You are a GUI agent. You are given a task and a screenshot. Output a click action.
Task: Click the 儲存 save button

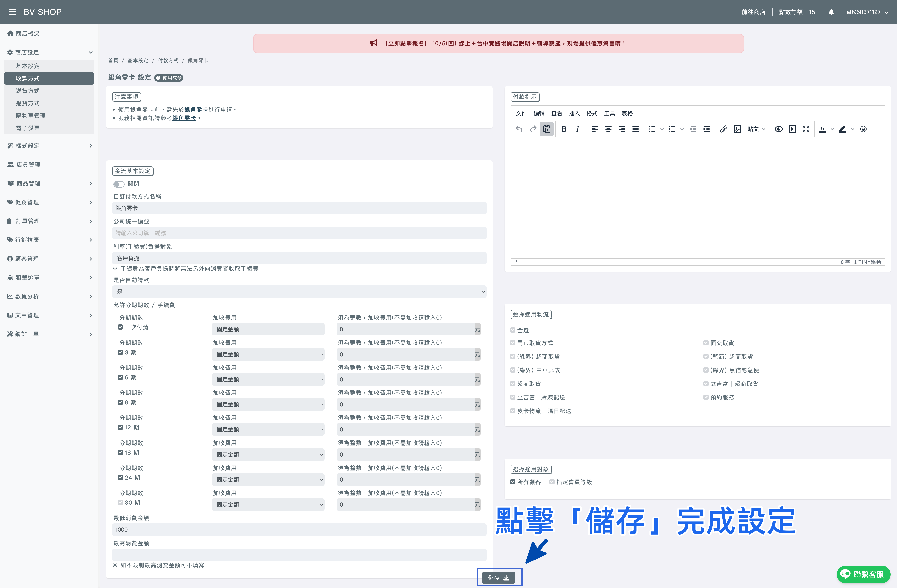[x=499, y=578]
